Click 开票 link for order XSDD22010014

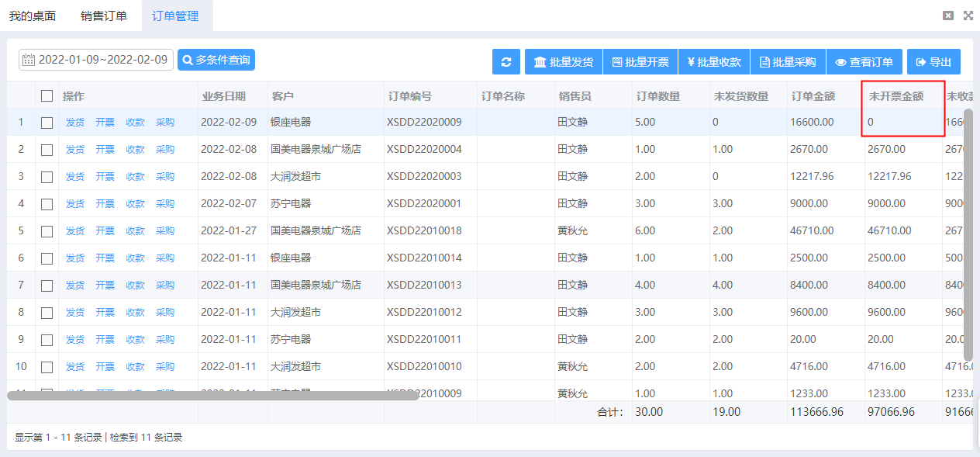pyautogui.click(x=105, y=257)
